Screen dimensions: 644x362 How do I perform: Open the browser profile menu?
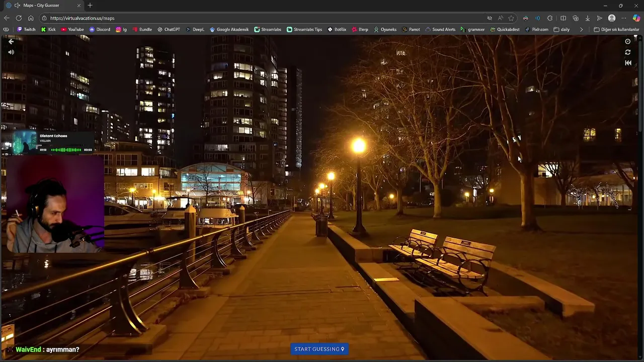point(612,18)
